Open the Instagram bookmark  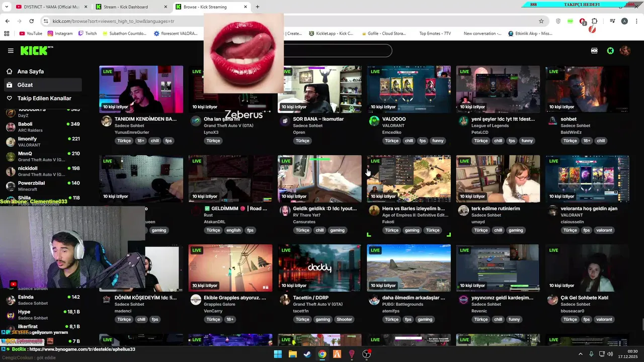click(x=60, y=34)
